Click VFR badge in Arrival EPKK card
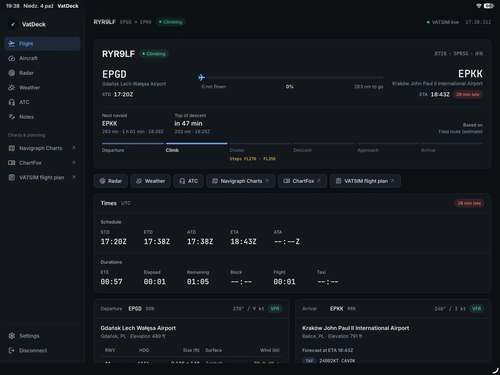 [x=477, y=309]
